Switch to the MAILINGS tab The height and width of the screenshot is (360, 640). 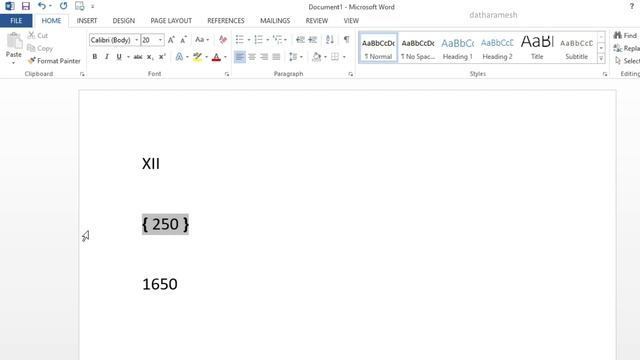(275, 21)
